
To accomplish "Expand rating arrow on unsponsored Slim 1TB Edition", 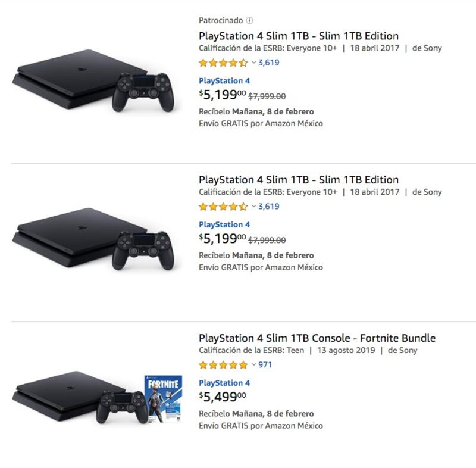I will tap(253, 207).
